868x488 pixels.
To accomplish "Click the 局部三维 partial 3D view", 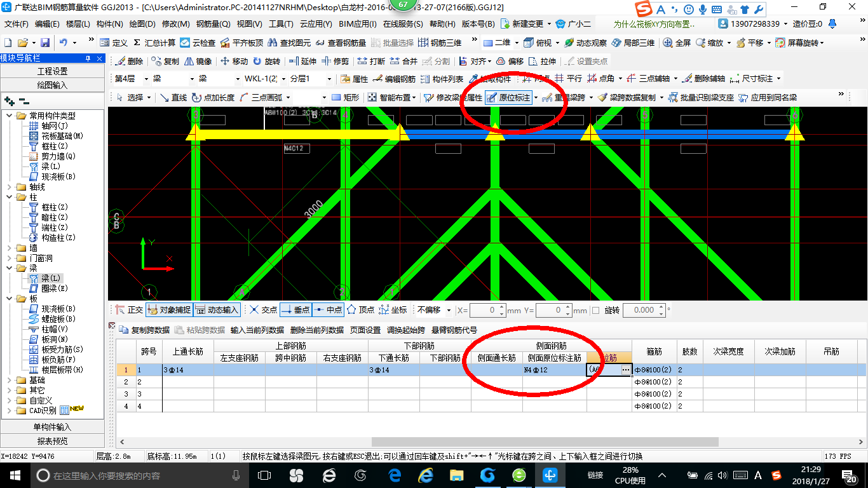I will click(x=633, y=43).
